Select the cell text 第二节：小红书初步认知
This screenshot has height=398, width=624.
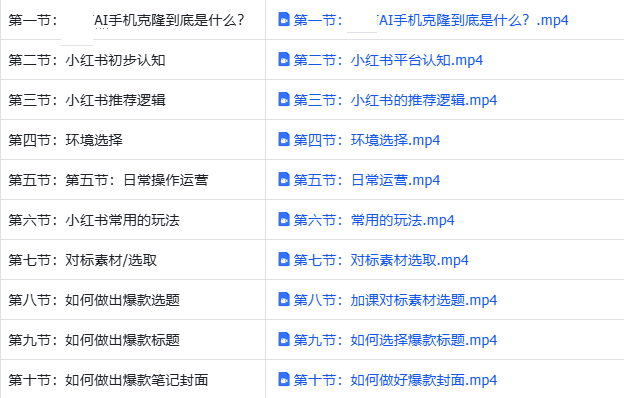[87, 60]
